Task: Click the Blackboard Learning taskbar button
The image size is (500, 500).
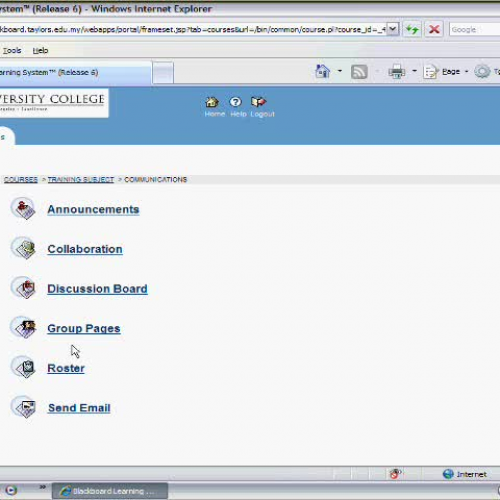Action: pos(110,491)
